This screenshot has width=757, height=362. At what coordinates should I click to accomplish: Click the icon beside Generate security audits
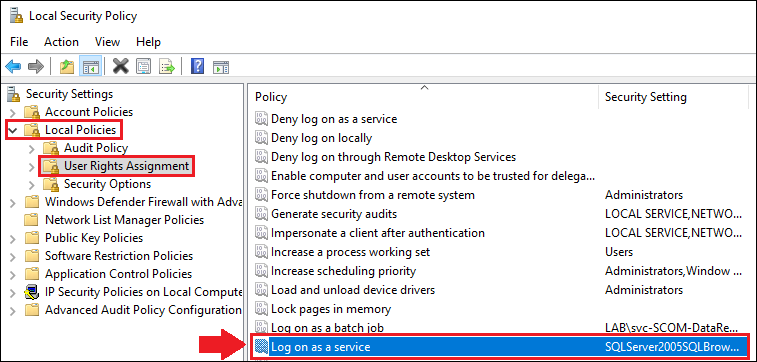click(x=261, y=214)
